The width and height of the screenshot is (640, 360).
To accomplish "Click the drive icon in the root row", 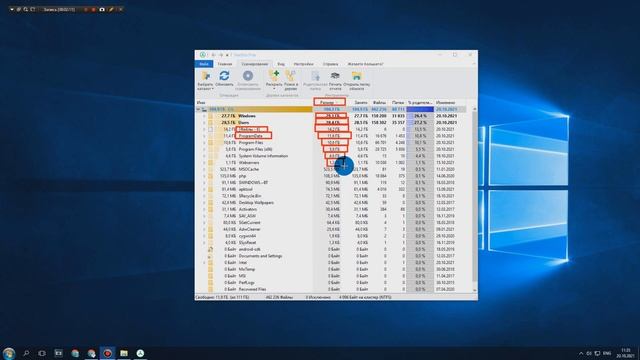I will [204, 109].
